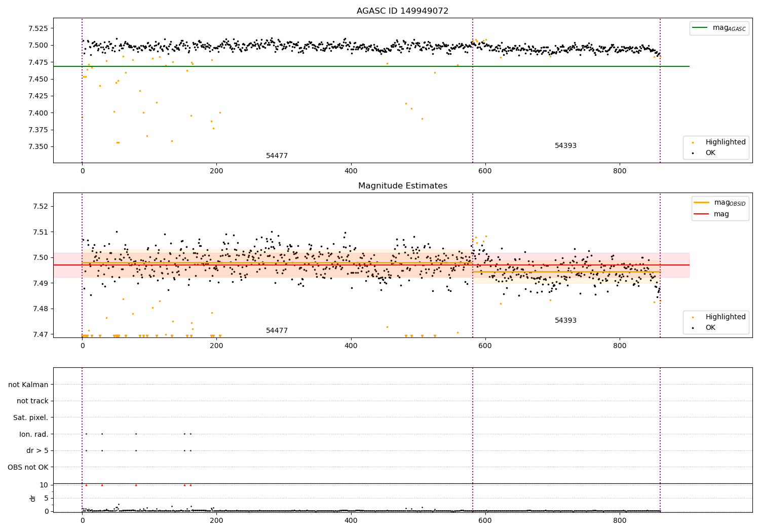The image size is (760, 532).
Task: Click '54393' annotation in Magnitude Estimates plot
Action: (565, 321)
